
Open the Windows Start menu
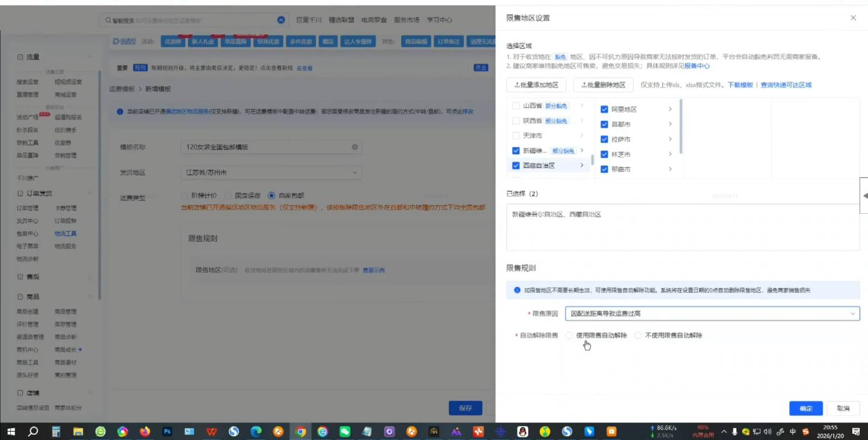[x=11, y=432]
